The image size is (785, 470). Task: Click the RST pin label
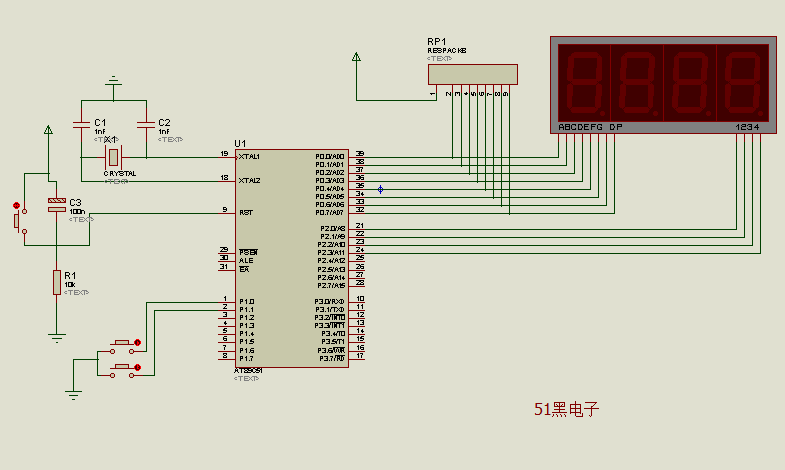click(246, 213)
